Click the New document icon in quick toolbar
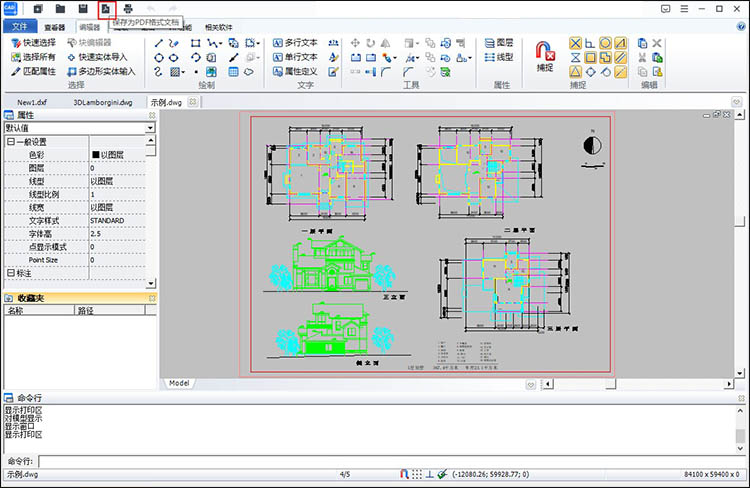 (38, 9)
